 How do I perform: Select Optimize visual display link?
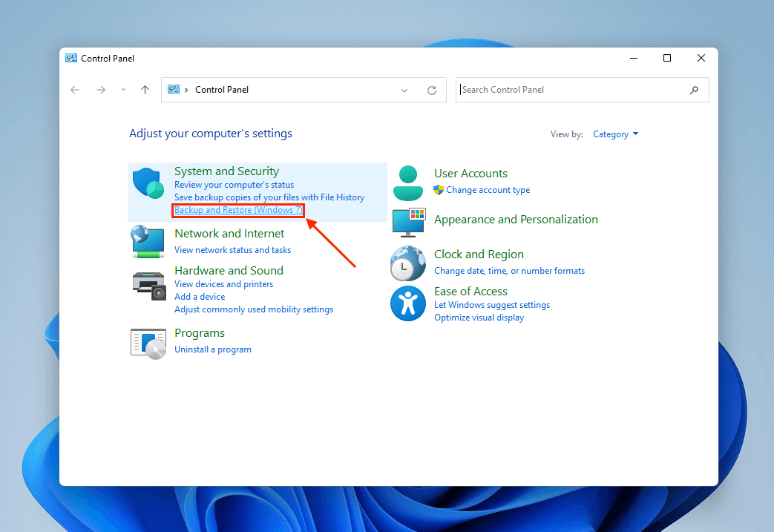(479, 318)
